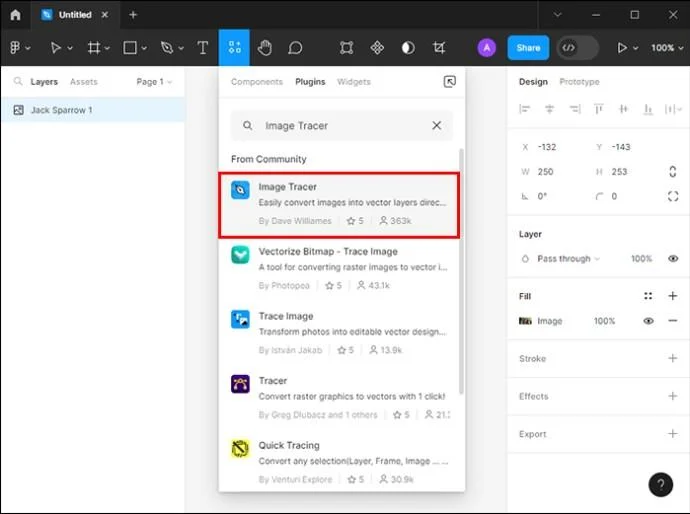690x514 pixels.
Task: Choose the Quick Tracing plugin
Action: [x=339, y=462]
